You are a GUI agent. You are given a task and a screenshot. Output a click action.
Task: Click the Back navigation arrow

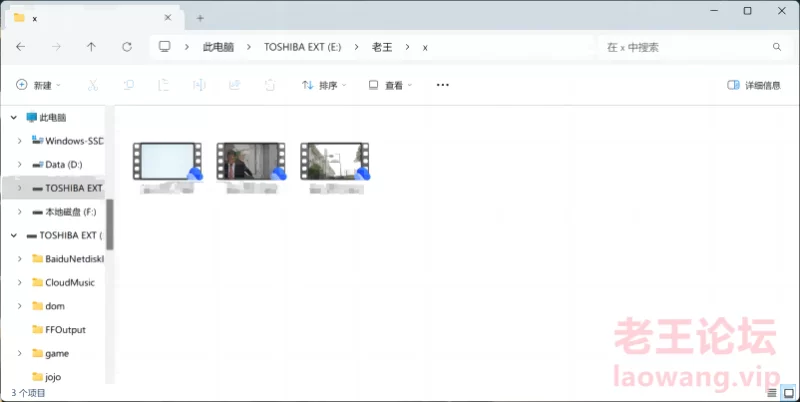(x=21, y=47)
